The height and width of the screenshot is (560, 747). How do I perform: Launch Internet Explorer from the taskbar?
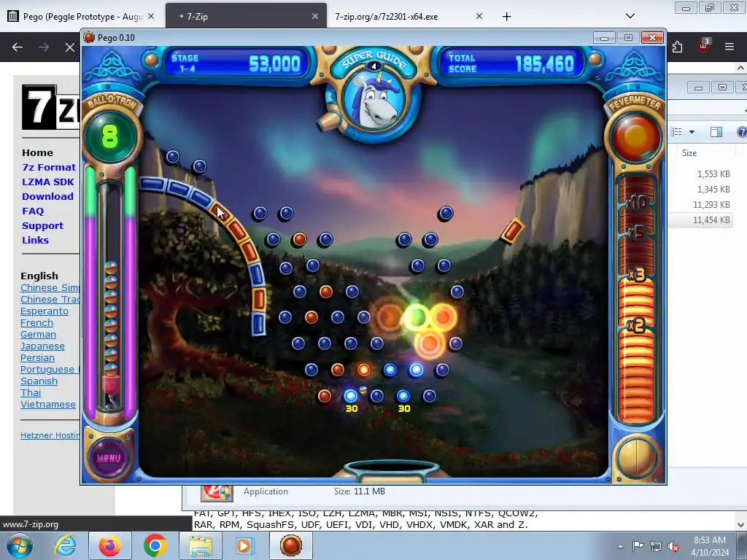click(65, 545)
